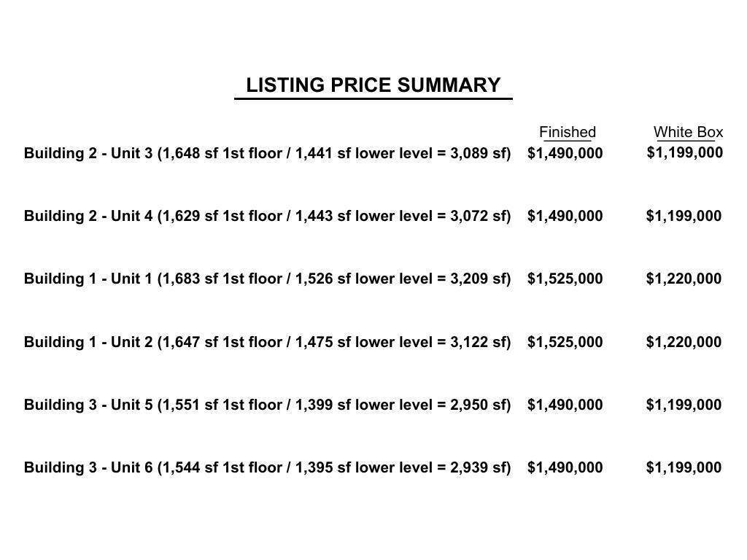
Task: Select the Building 1 - Unit 2 row text
Action: pyautogui.click(x=267, y=342)
